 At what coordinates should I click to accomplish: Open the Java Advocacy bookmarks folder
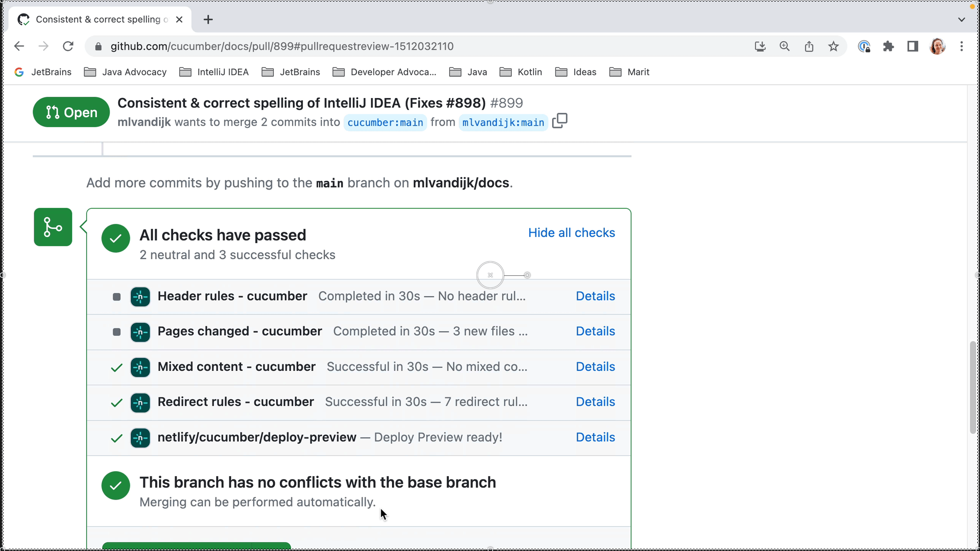[125, 72]
